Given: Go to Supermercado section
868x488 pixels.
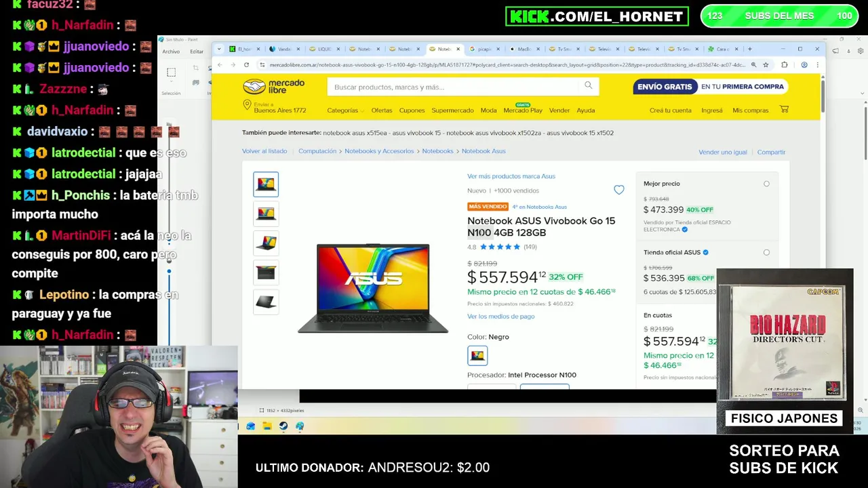Looking at the screenshot, I should coord(452,110).
